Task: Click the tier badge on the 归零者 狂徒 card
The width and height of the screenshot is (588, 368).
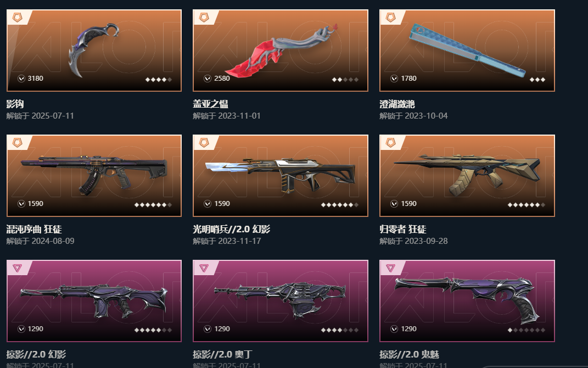Action: pos(390,143)
